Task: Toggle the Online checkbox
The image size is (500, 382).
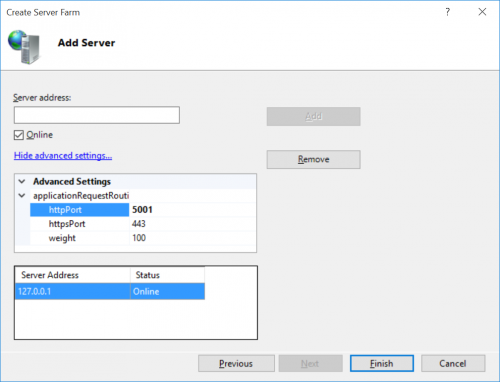Action: point(19,135)
